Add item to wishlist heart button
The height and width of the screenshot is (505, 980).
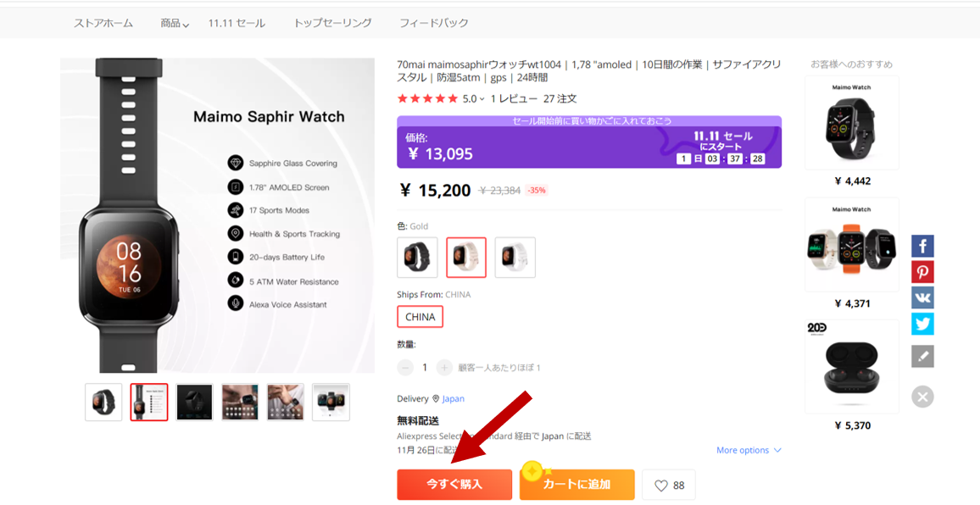(669, 485)
